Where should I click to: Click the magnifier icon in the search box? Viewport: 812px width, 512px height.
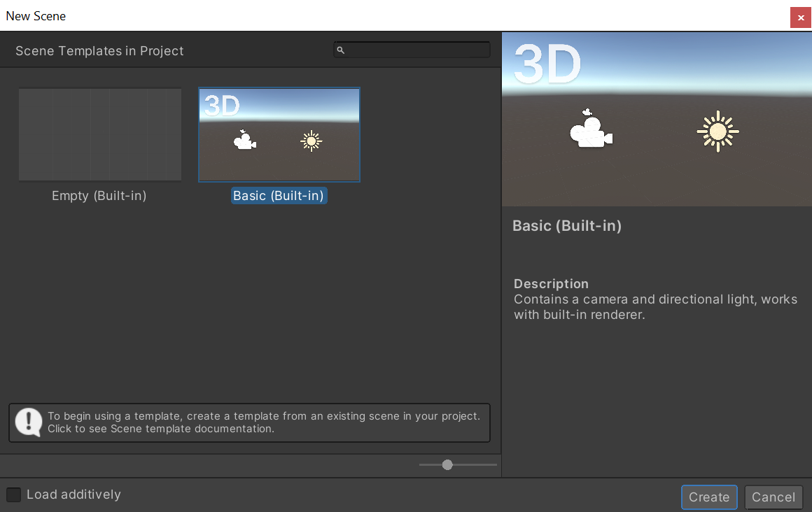[340, 50]
